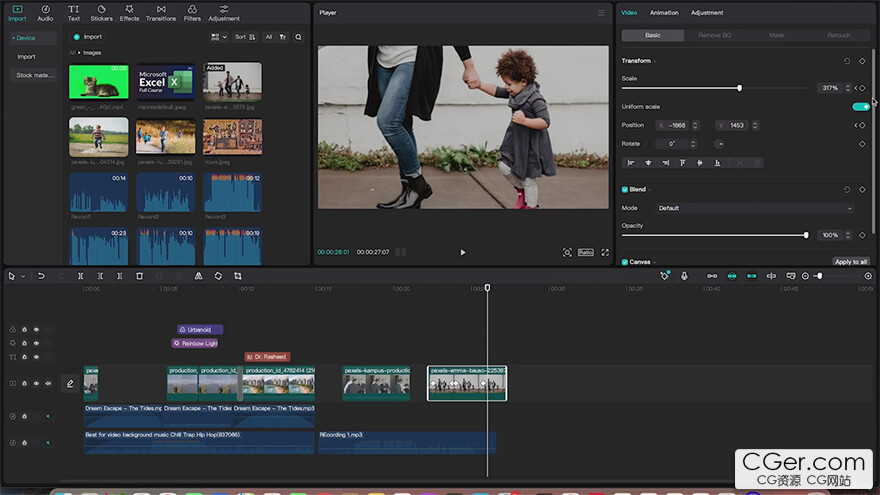Delete the selected clip with trash icon
880x495 pixels.
[139, 276]
